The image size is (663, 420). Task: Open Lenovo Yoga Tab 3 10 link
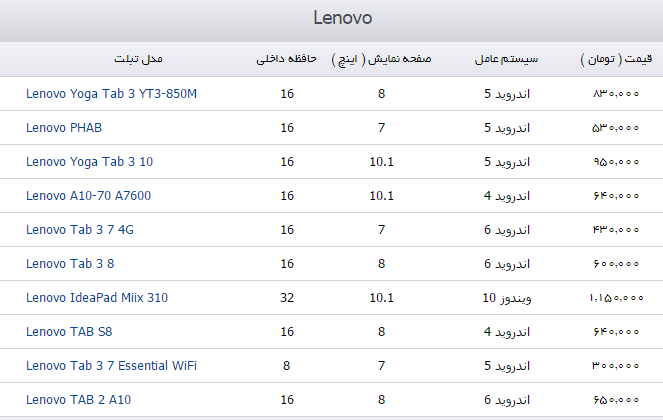click(89, 162)
